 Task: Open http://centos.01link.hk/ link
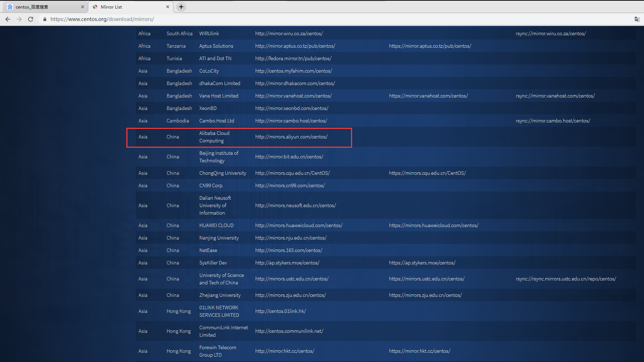[281, 311]
